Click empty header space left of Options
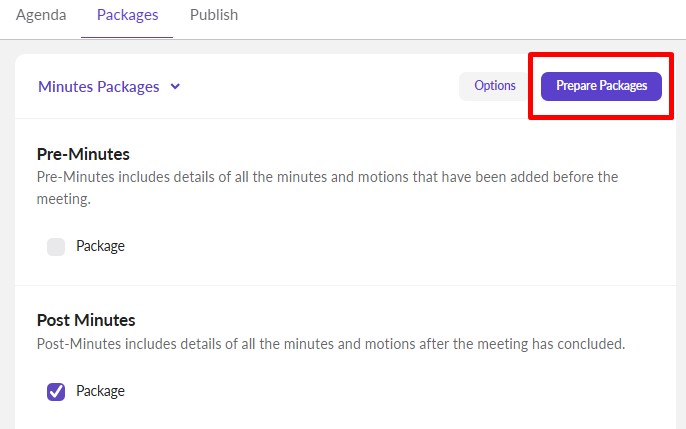Screen dimensions: 686x429 [320, 87]
